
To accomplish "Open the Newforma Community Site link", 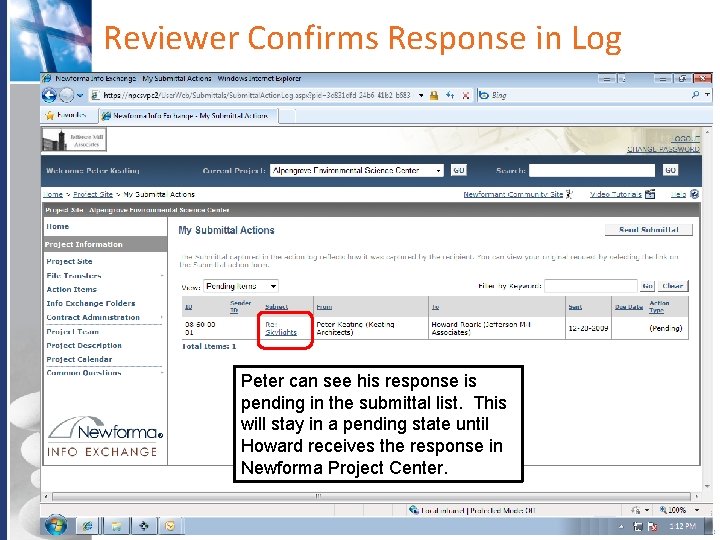I will click(x=513, y=194).
